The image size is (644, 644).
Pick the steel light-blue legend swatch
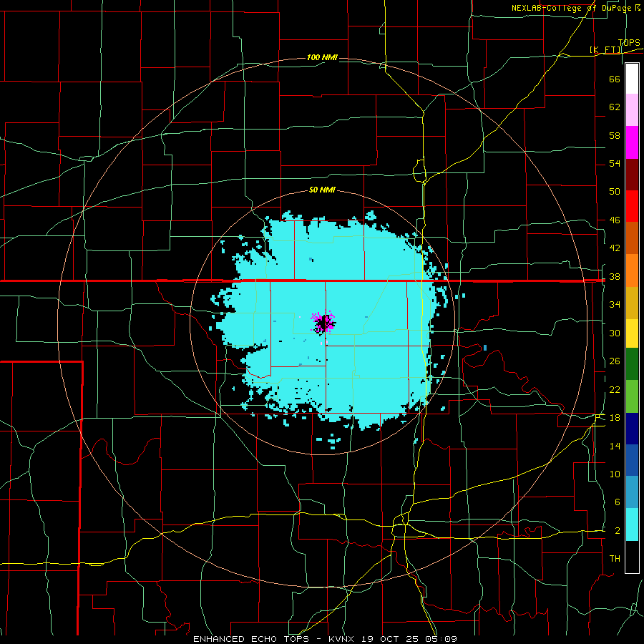[x=632, y=492]
